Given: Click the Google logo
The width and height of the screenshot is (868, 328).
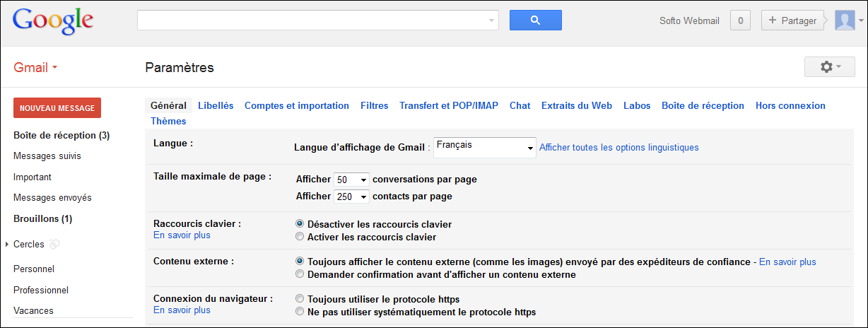Looking at the screenshot, I should (53, 21).
